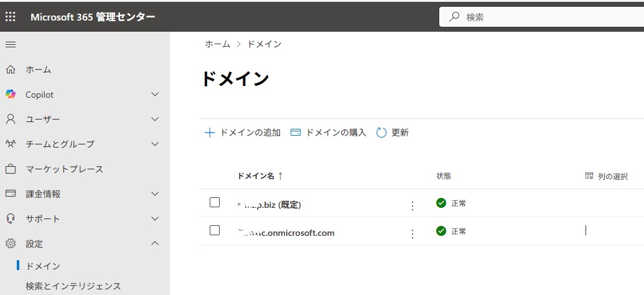Click the Billing credit card icon
Screen dimensions: 644x295
[11, 194]
